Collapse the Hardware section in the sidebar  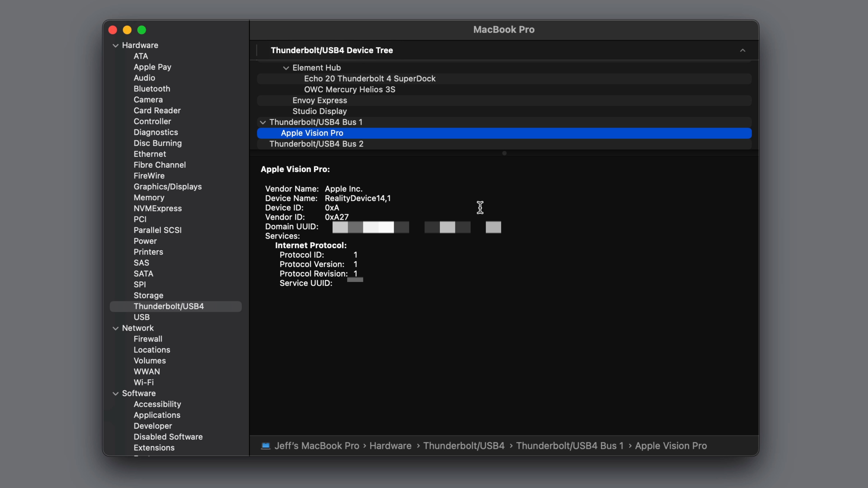pos(115,45)
